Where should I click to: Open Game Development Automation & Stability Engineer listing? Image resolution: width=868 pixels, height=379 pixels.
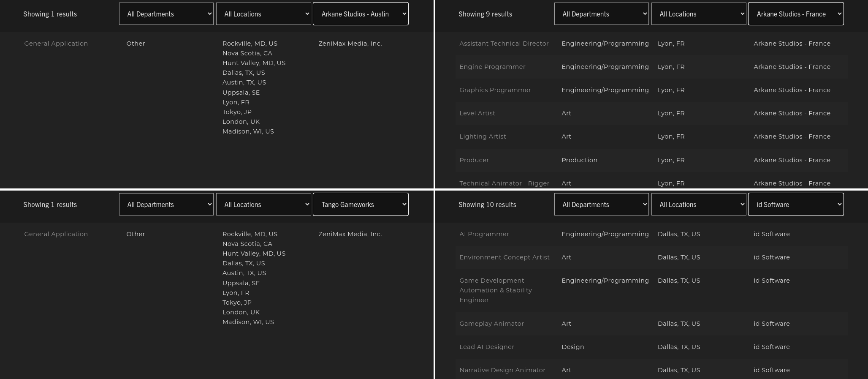496,290
